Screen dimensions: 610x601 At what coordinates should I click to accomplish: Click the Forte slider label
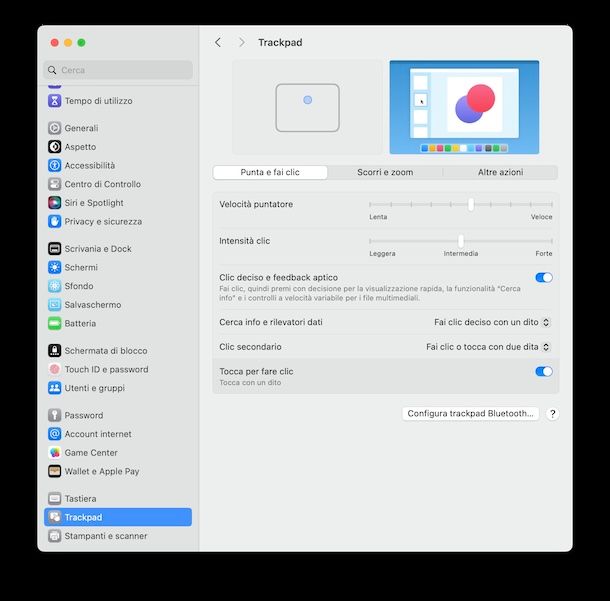tap(544, 254)
